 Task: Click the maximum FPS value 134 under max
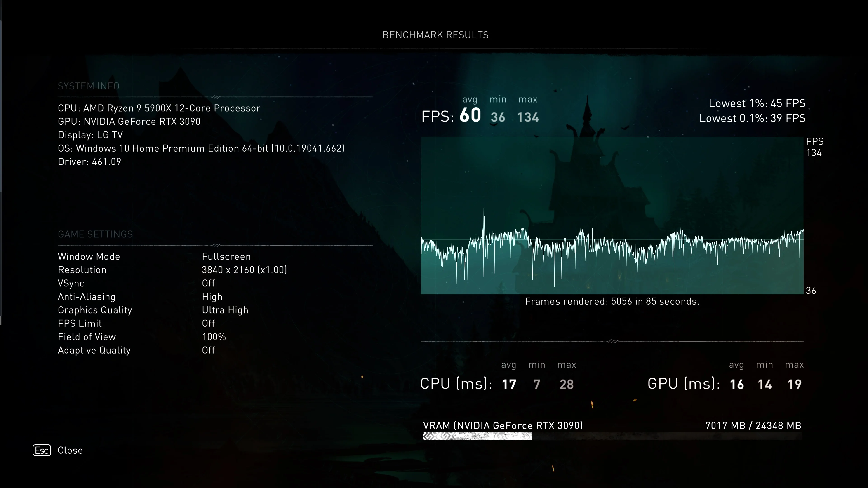tap(528, 117)
